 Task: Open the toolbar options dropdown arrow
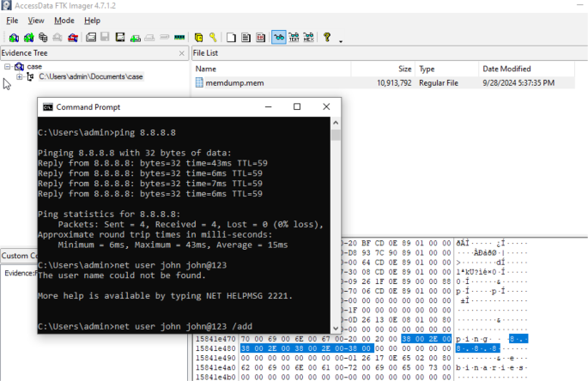click(x=341, y=40)
